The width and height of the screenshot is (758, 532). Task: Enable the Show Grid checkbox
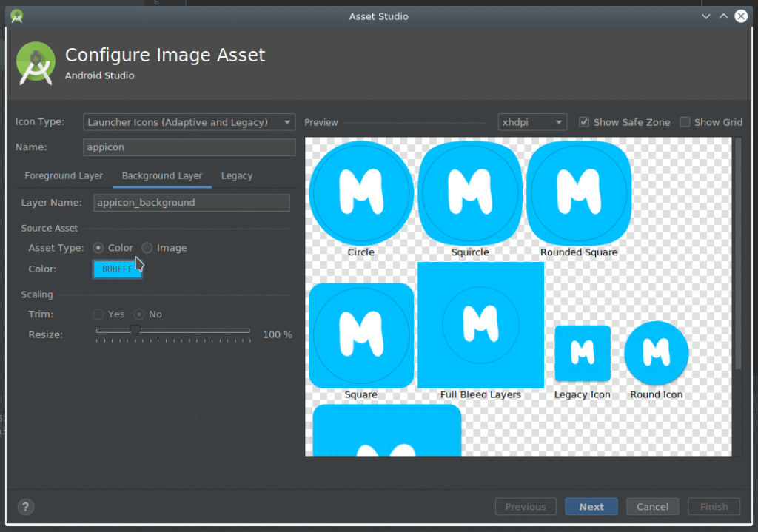(685, 122)
